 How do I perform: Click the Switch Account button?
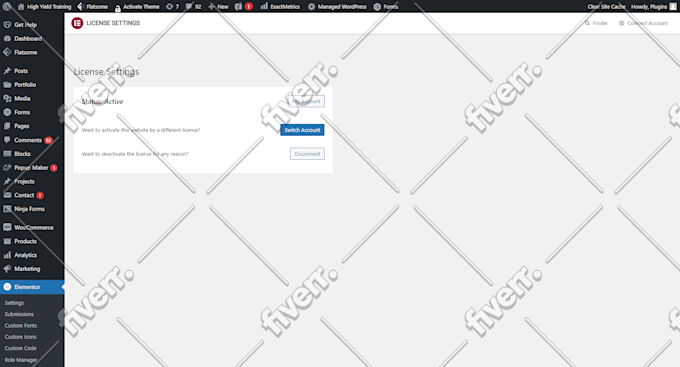pos(302,130)
